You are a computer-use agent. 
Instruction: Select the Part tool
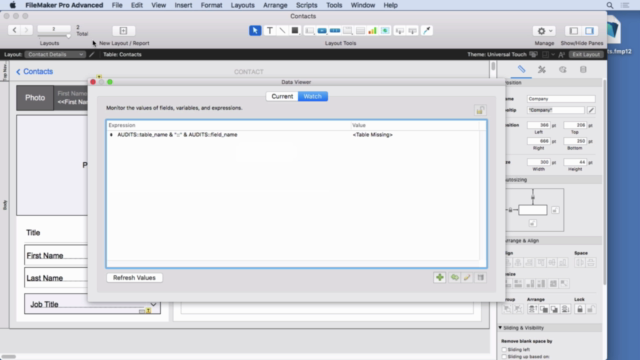coord(413,31)
